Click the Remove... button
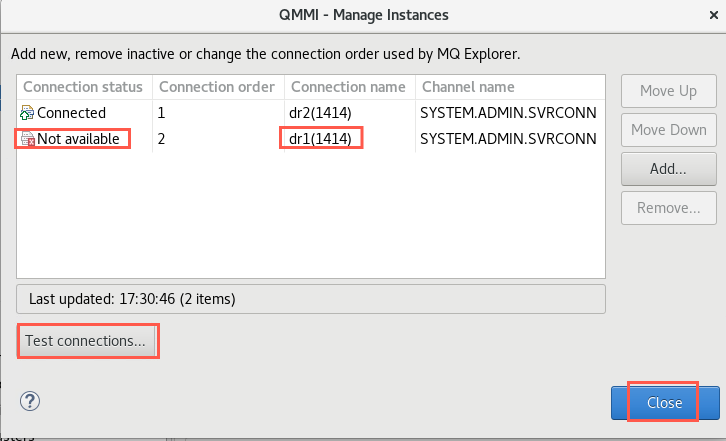726x441 pixels. tap(669, 208)
